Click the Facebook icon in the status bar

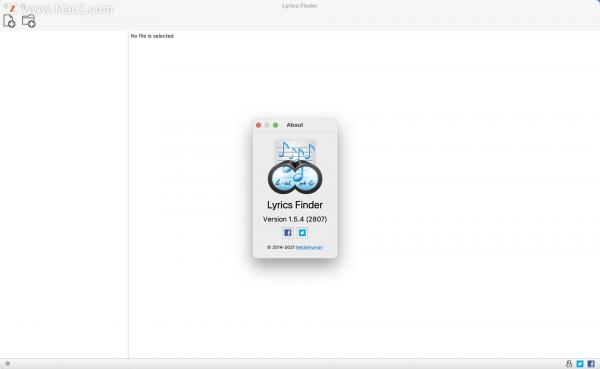click(x=591, y=364)
